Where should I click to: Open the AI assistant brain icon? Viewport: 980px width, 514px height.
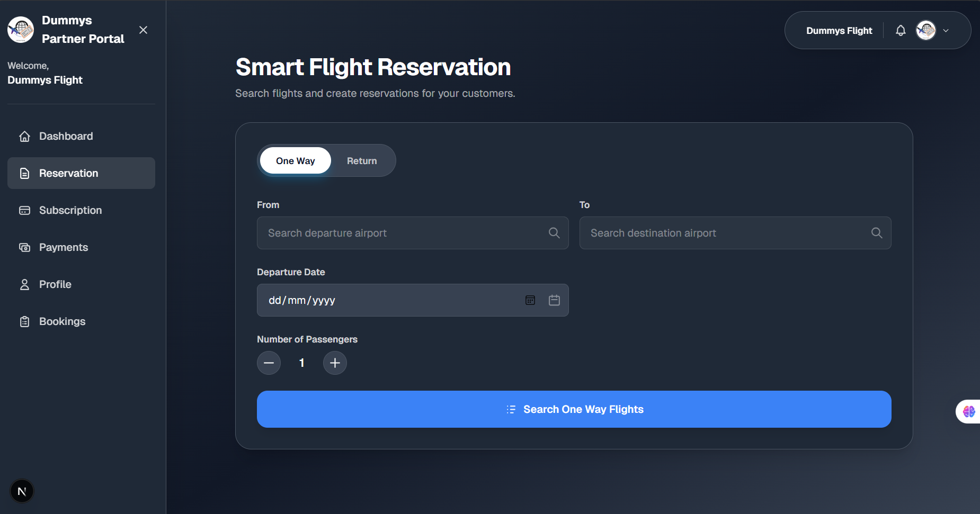[x=970, y=411]
